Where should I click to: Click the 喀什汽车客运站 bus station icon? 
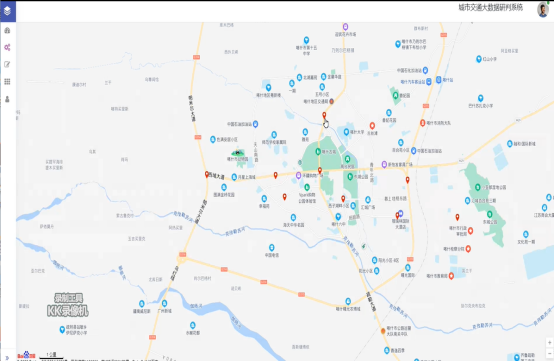point(429,82)
